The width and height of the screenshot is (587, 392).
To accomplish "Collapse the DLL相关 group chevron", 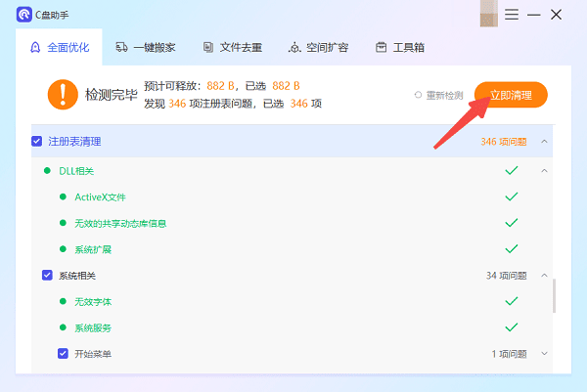I will pyautogui.click(x=544, y=171).
